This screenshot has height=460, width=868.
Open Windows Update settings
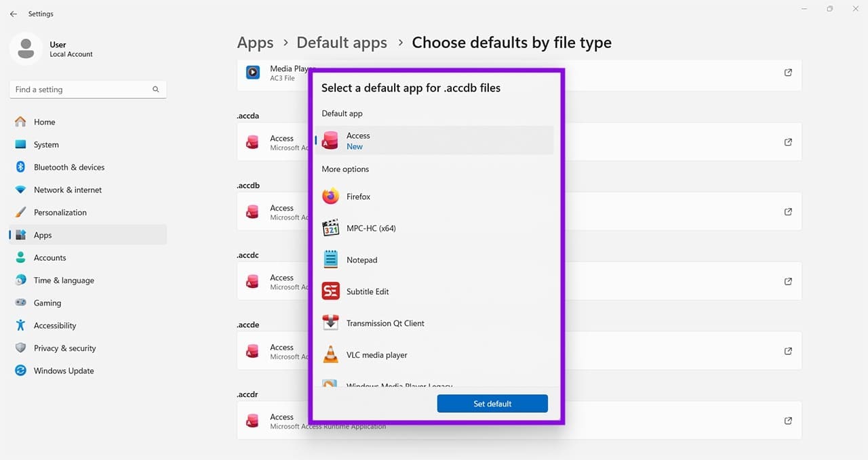point(87,371)
